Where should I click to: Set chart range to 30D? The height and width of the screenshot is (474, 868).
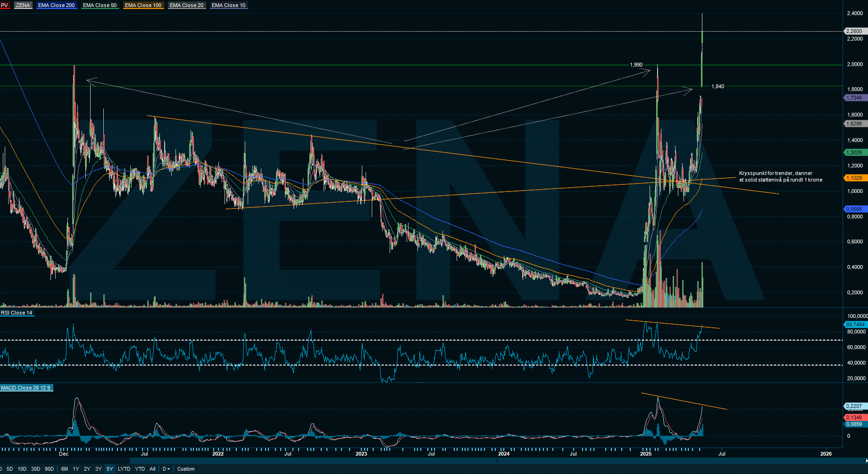coord(35,469)
